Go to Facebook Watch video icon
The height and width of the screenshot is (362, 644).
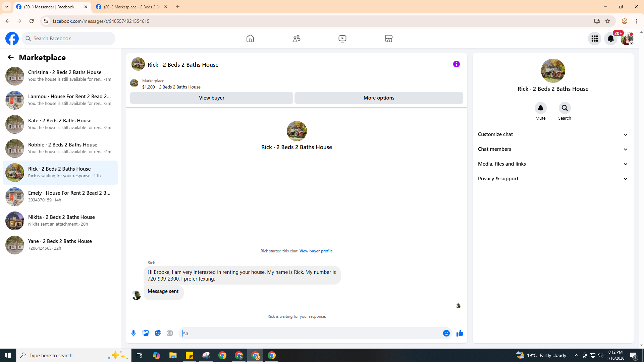(342, 39)
